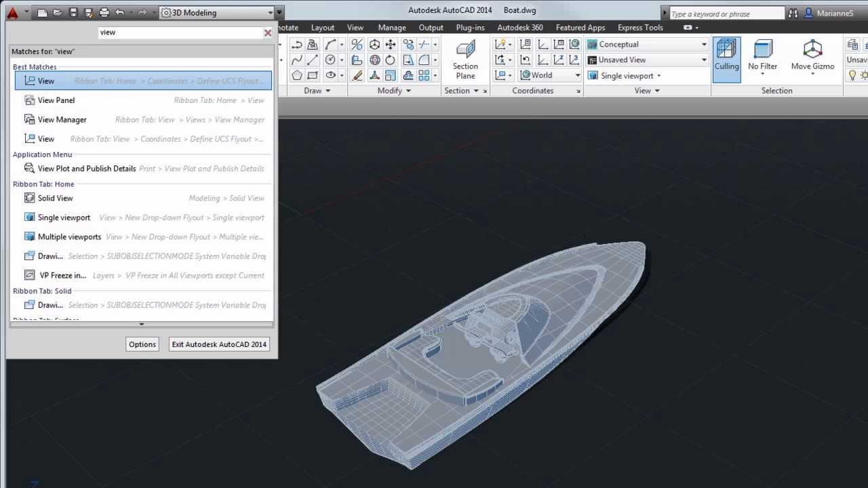The image size is (868, 488).
Task: Click the 3-Point UCS icon
Action: tap(574, 60)
